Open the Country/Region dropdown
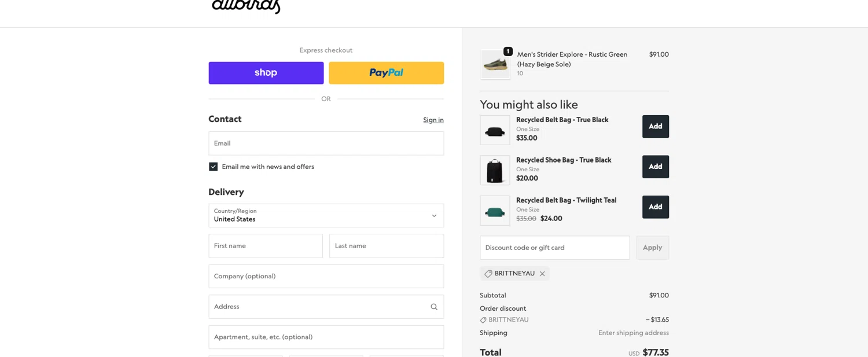The width and height of the screenshot is (868, 357). pos(326,215)
